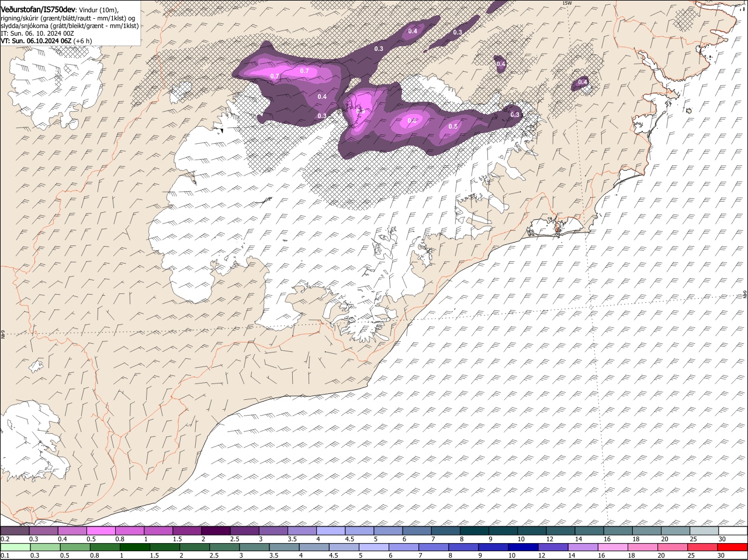The width and height of the screenshot is (748, 560).
Task: Select lower legend dark blue swatch between 10 and 12
Action: click(x=522, y=548)
